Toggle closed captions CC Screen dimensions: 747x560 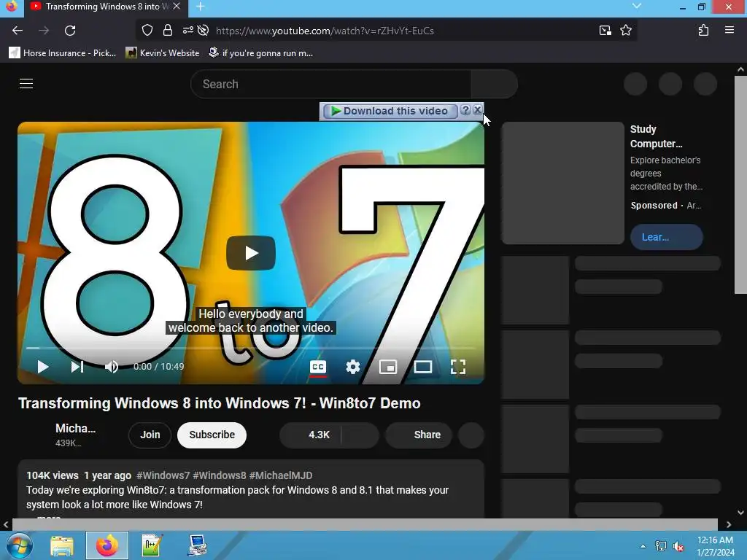318,367
